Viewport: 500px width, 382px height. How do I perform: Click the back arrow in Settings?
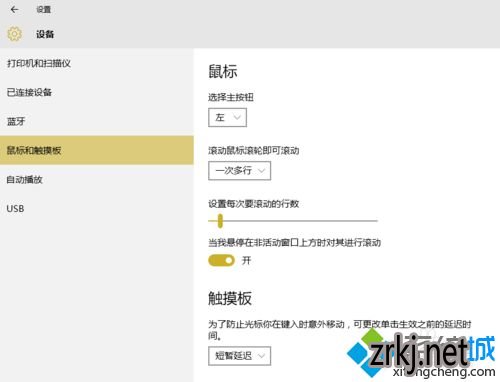[14, 10]
